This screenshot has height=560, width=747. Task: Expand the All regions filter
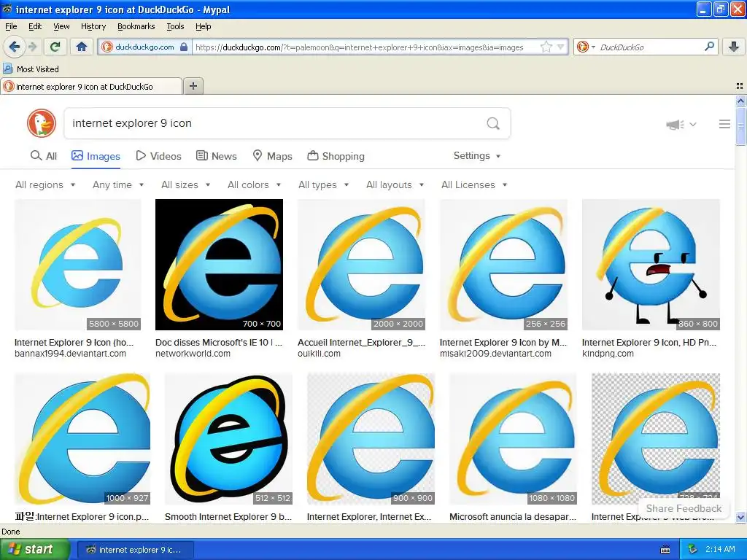pos(45,184)
